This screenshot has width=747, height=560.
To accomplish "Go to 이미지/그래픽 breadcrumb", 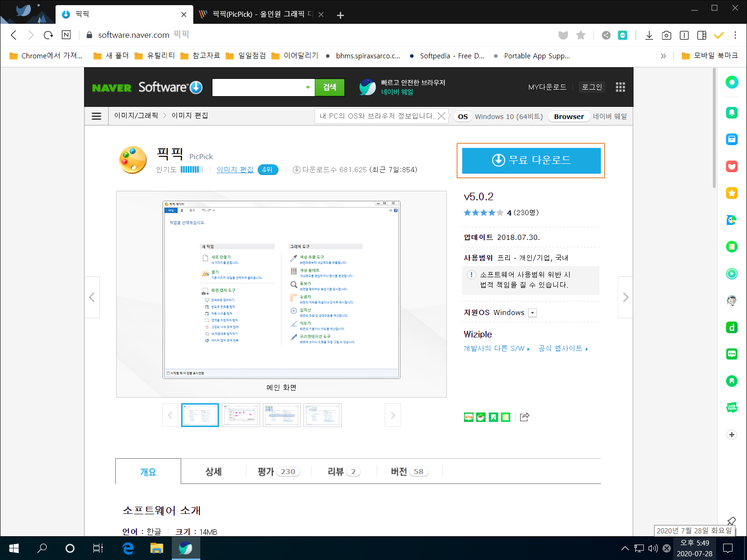I will (x=136, y=115).
